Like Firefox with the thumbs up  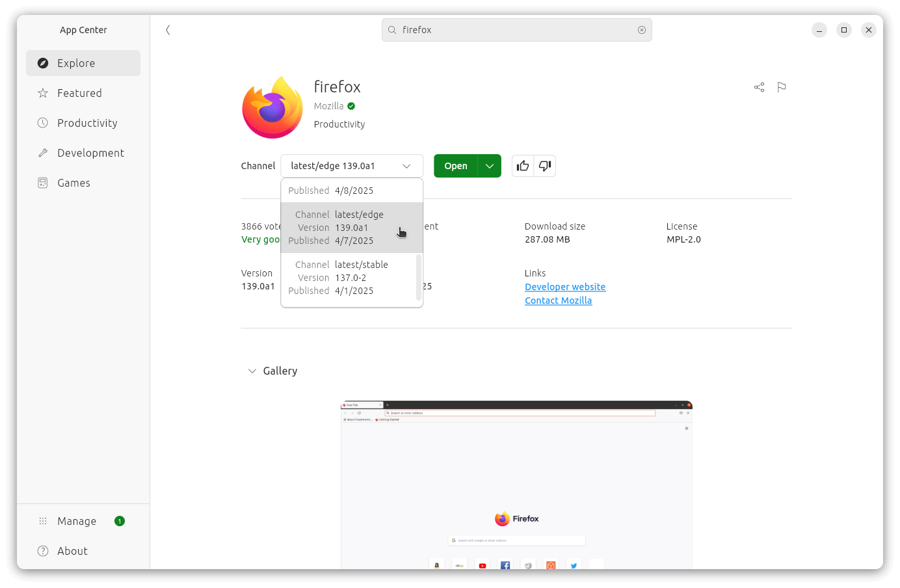coord(522,166)
